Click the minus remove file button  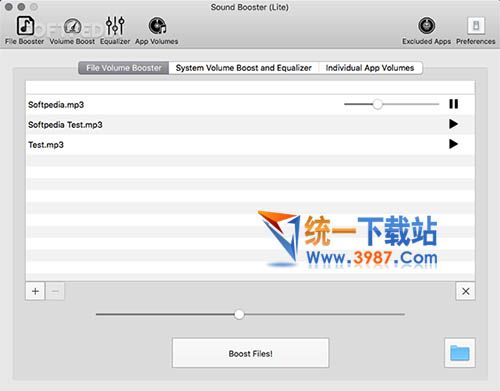point(55,291)
